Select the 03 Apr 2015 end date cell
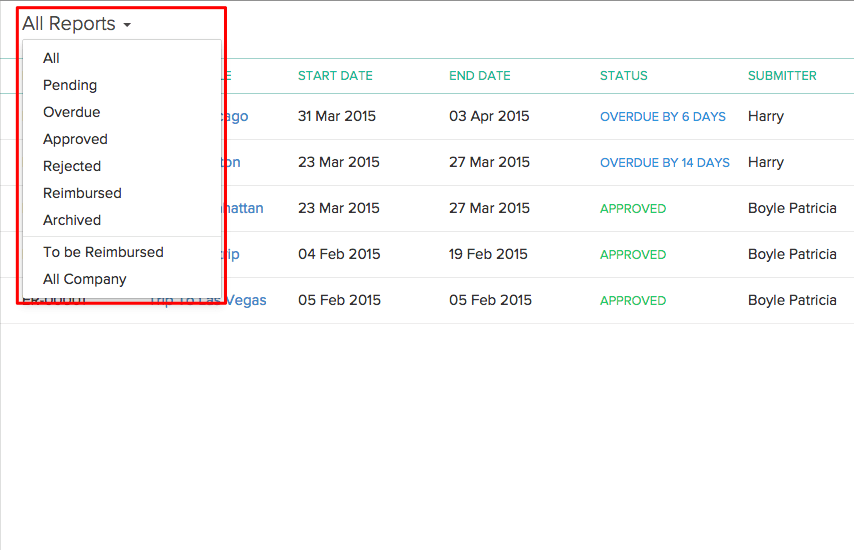The height and width of the screenshot is (550, 854). pyautogui.click(x=489, y=116)
